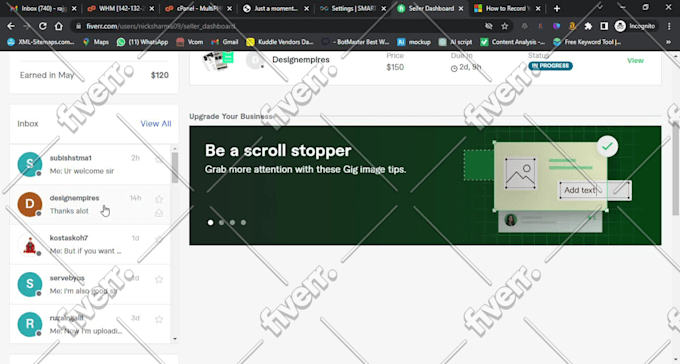The image size is (680, 364).
Task: Open the kostaskoh7 message row
Action: [x=90, y=245]
